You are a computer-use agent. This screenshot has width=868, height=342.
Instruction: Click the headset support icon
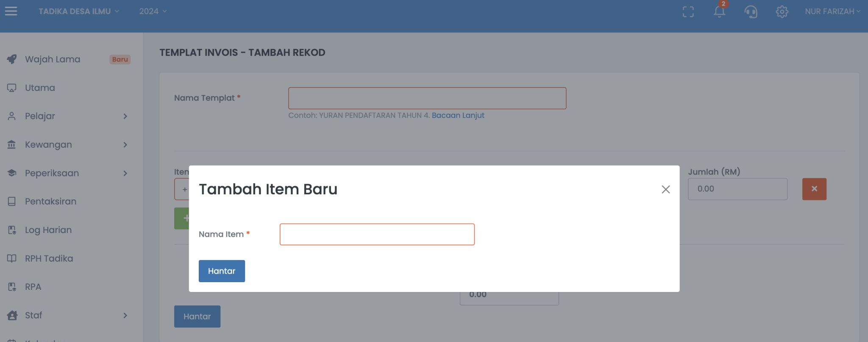(x=751, y=12)
